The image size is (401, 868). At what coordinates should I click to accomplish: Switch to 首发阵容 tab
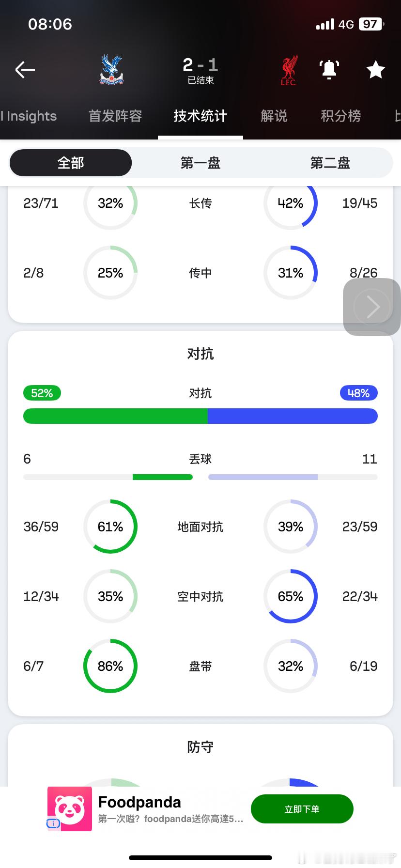[x=115, y=116]
